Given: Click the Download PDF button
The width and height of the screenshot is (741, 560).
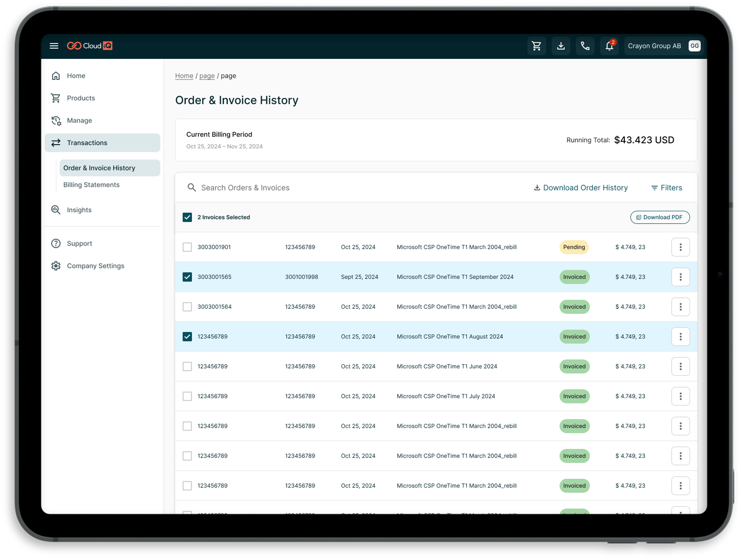Looking at the screenshot, I should tap(659, 217).
